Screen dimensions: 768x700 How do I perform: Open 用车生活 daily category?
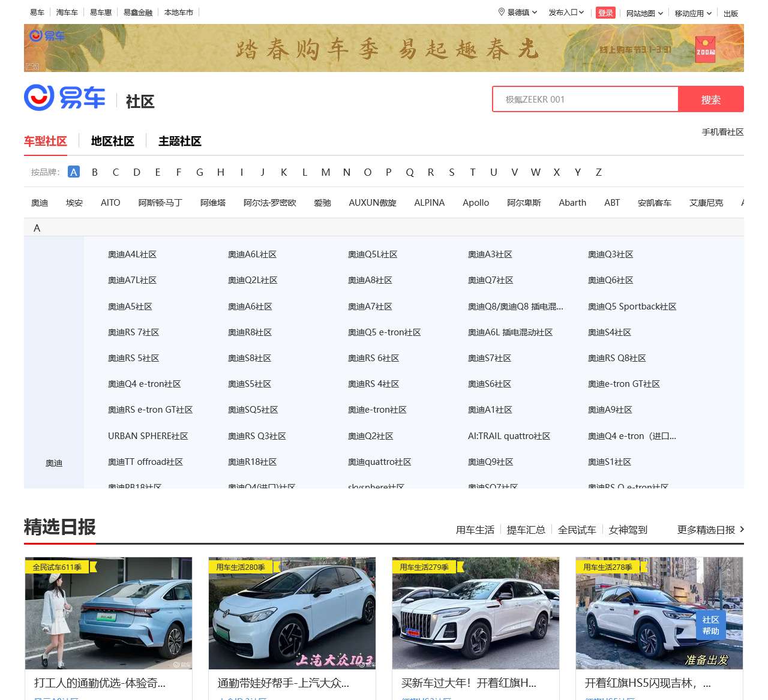tap(475, 530)
